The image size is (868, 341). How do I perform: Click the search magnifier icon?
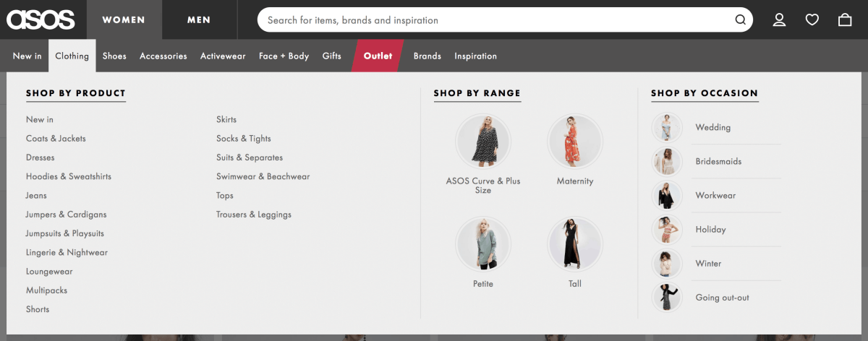(x=740, y=20)
